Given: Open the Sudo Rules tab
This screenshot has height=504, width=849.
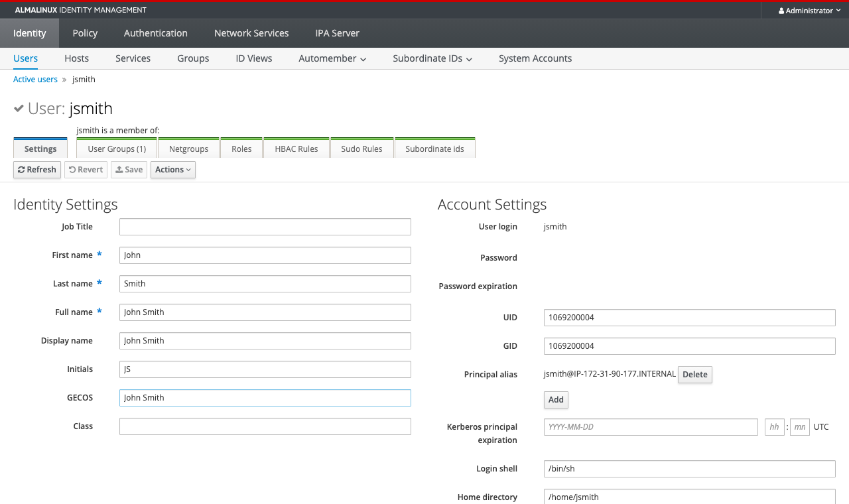Looking at the screenshot, I should click(x=362, y=149).
